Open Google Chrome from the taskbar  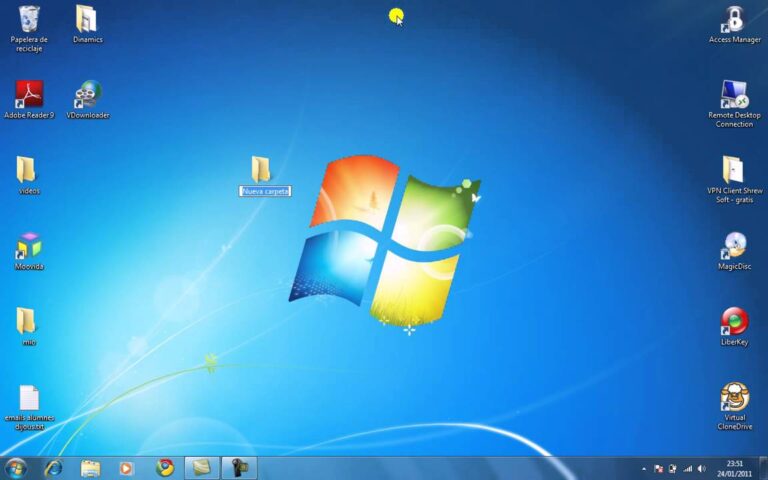coord(165,467)
